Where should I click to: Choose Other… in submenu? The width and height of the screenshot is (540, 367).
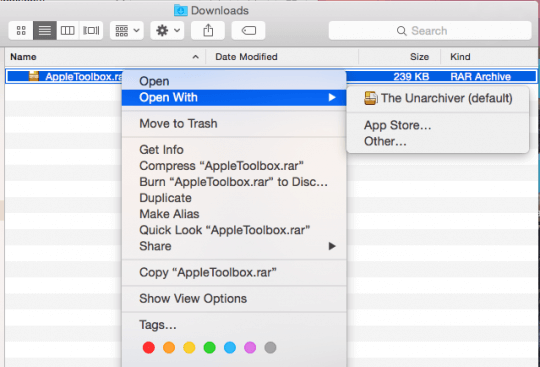click(x=438, y=141)
